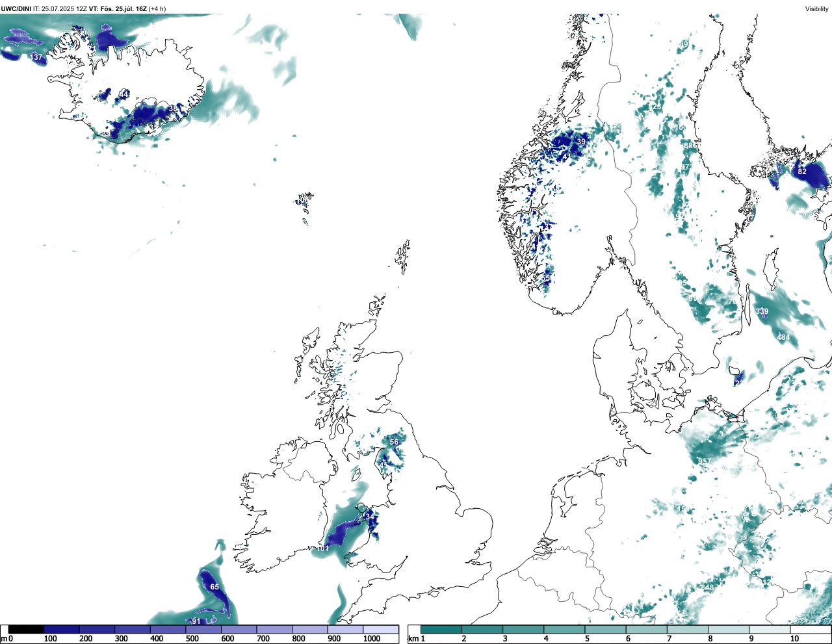The height and width of the screenshot is (644, 832).
Task: Click the 200–300 m legend swatch
Action: click(97, 629)
